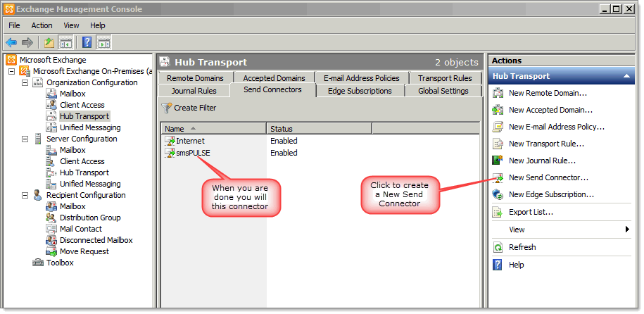Screen dimensions: 644x314
Task: Collapse the Organization Configuration tree node
Action: point(25,82)
